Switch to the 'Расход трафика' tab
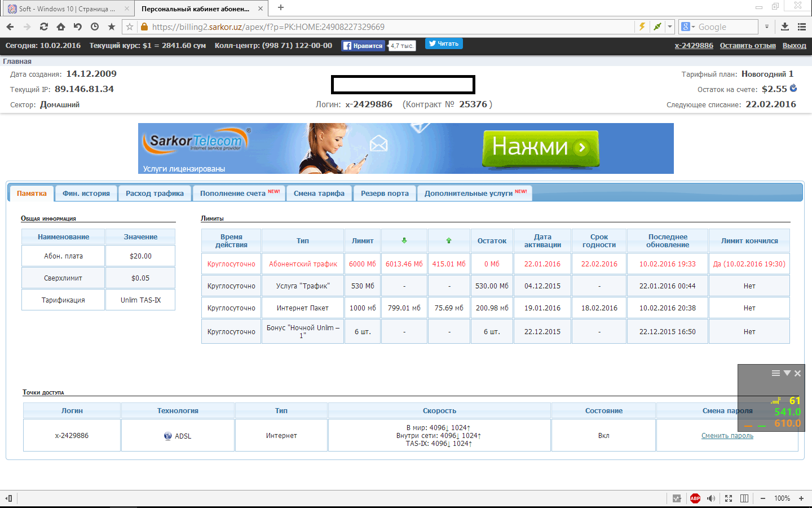 tap(155, 193)
